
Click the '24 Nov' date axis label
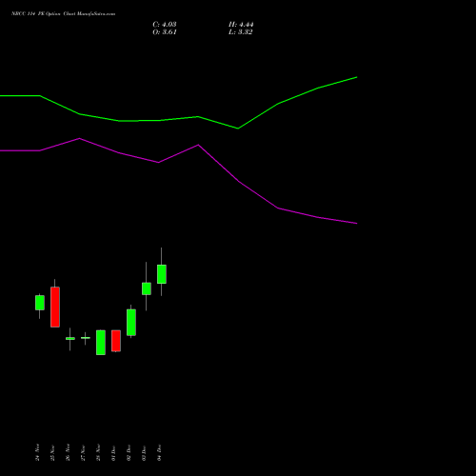pos(37,452)
